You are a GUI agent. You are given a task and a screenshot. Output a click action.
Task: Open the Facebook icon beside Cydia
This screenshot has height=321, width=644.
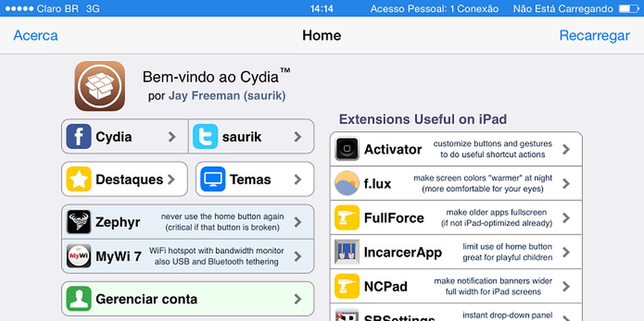[x=79, y=136]
